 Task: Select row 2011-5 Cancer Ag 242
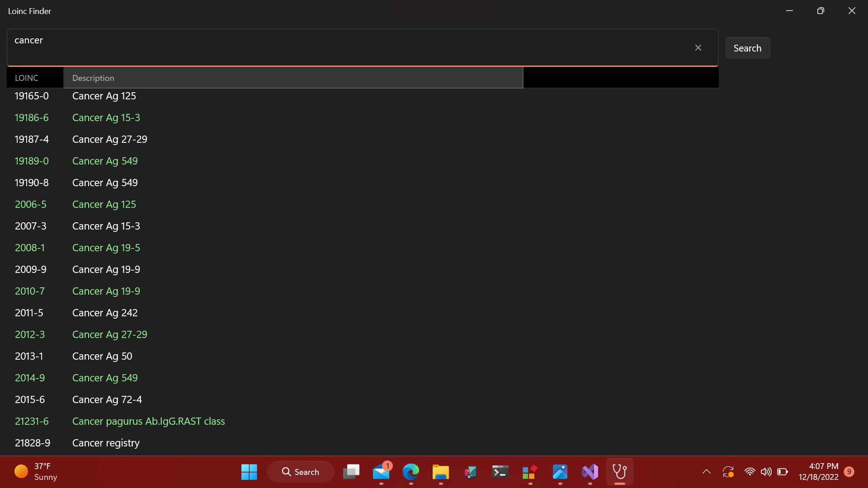[105, 313]
